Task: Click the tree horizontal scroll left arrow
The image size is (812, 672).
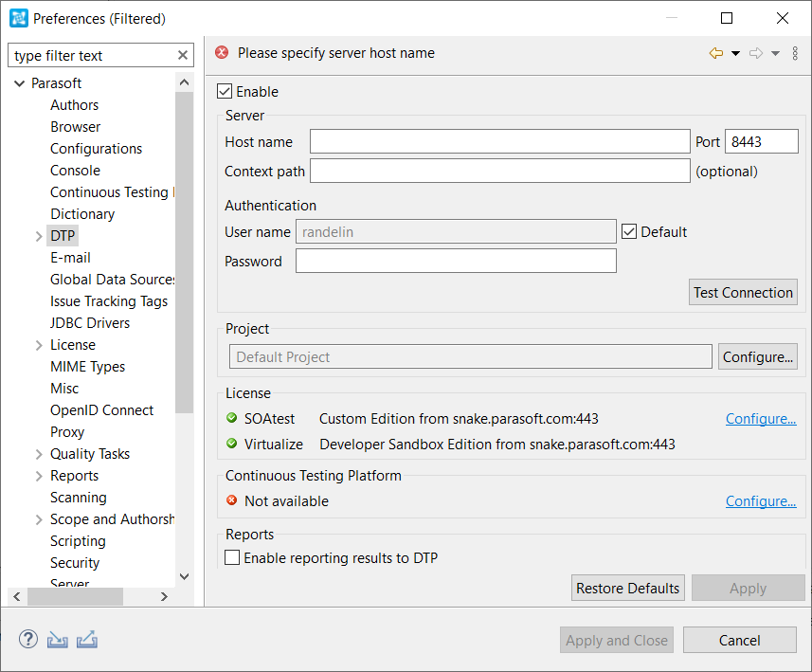Action: tap(17, 596)
